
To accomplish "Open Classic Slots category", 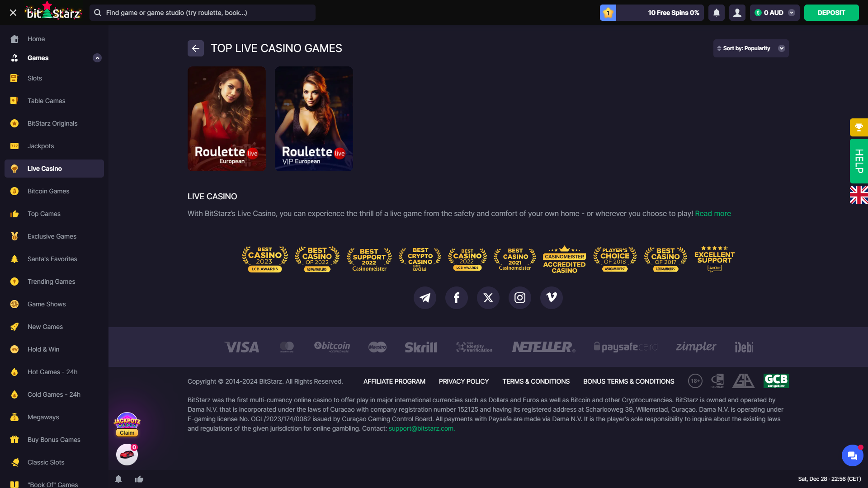I will tap(54, 462).
